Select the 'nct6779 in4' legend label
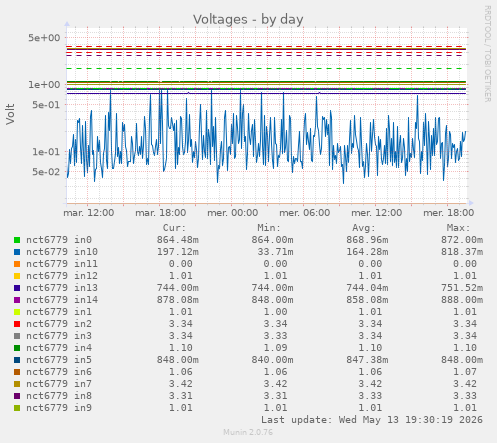The image size is (497, 443). tap(59, 348)
